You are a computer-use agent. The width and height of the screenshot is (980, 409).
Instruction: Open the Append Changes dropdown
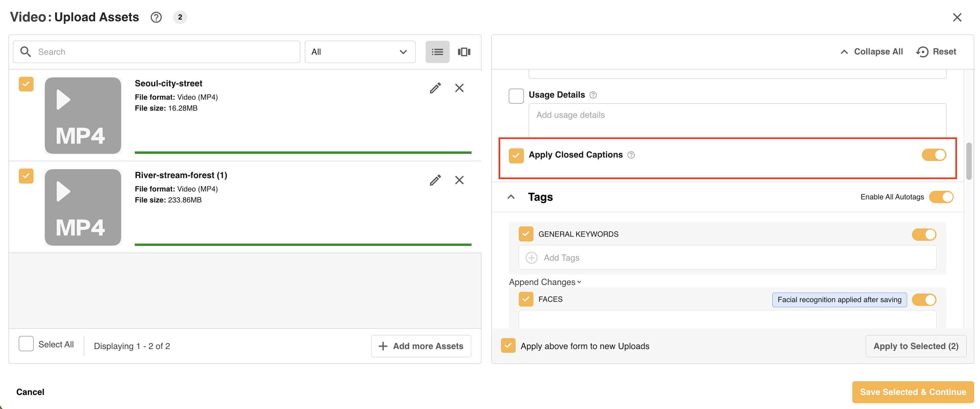pyautogui.click(x=545, y=282)
